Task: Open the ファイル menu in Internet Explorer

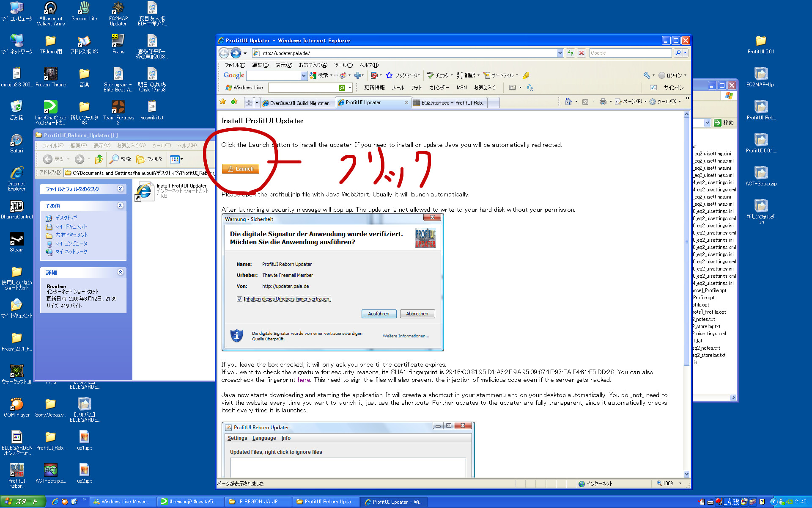Action: click(235, 65)
